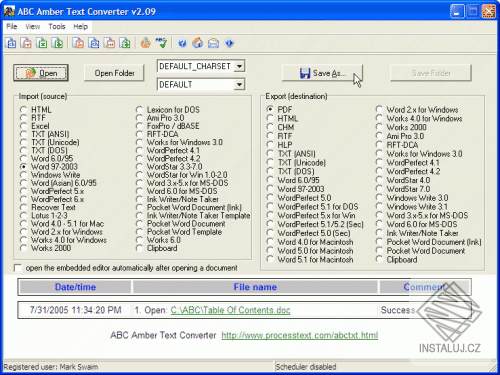Click the 7/31/2005 11:34:20 PM log cell
This screenshot has height=375, width=500.
[75, 310]
